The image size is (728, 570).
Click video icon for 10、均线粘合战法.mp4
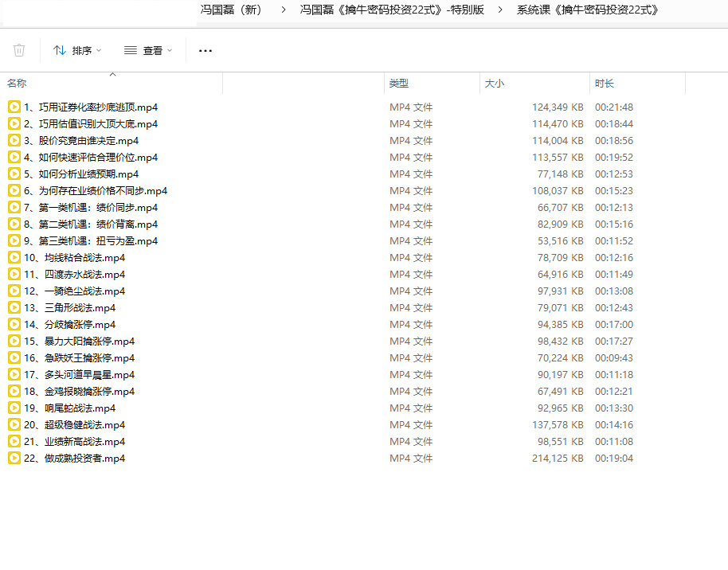coord(14,258)
